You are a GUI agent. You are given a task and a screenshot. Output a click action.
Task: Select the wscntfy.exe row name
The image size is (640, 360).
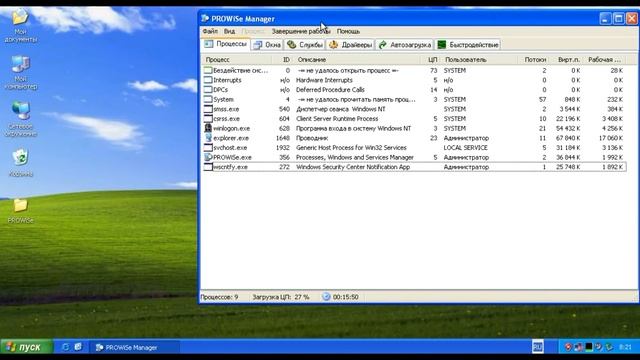(x=230, y=167)
